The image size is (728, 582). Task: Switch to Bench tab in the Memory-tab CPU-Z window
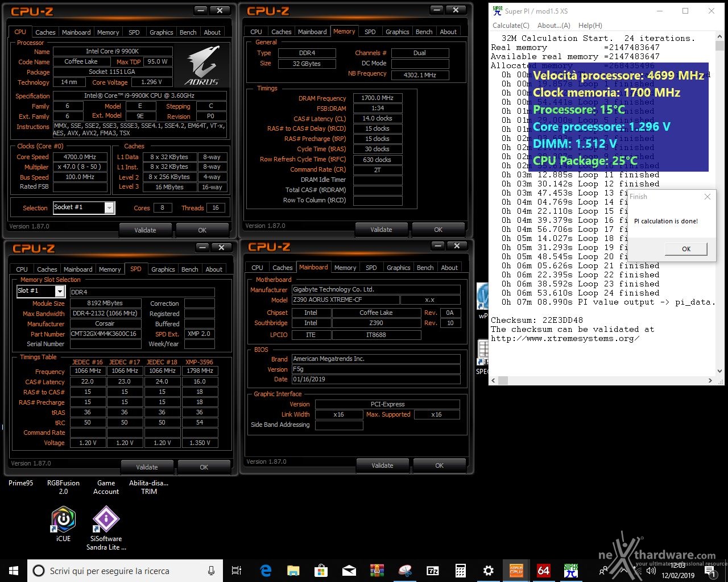pyautogui.click(x=424, y=32)
